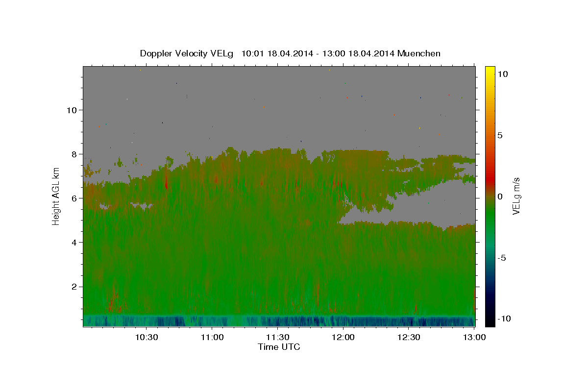Viewport: 588px width, 392px height.
Task: Click the 12:30 time tick label
Action: tap(409, 337)
